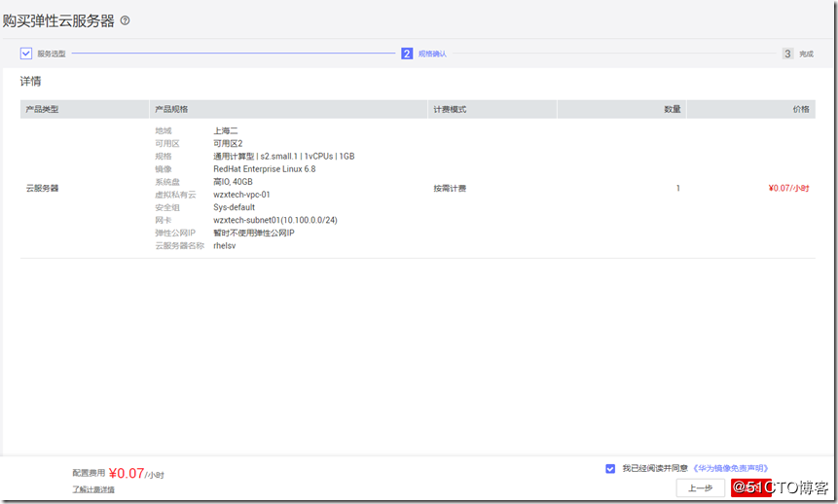The width and height of the screenshot is (838, 504).
Task: Click the 上海二 region value
Action: tap(226, 131)
